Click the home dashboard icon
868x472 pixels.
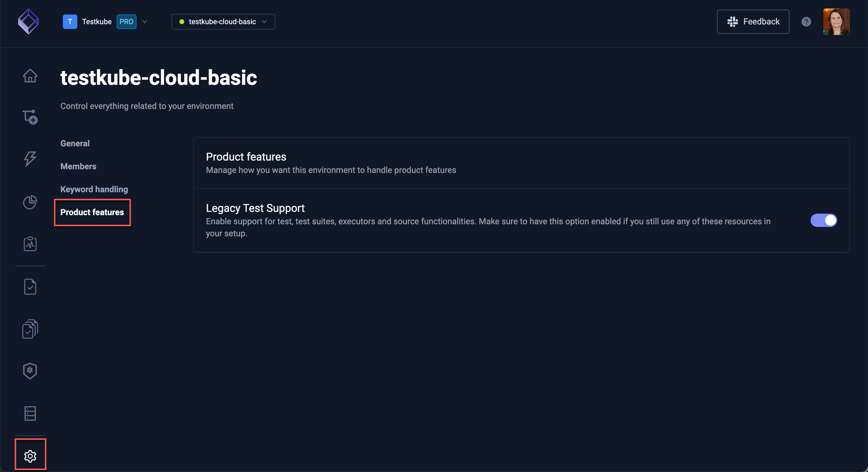tap(30, 75)
